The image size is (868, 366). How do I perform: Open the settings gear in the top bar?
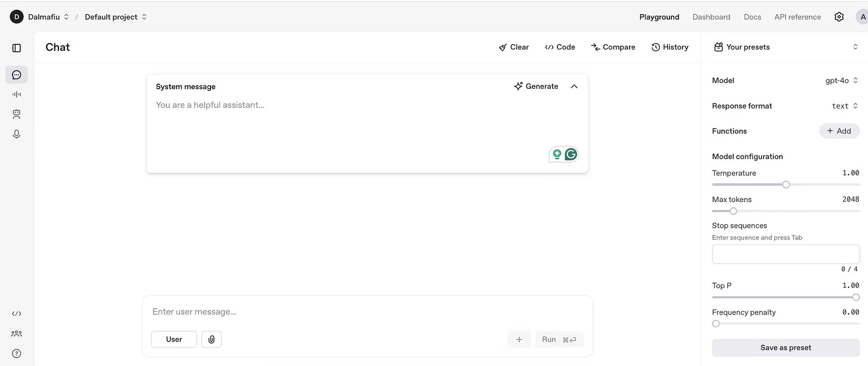click(839, 16)
